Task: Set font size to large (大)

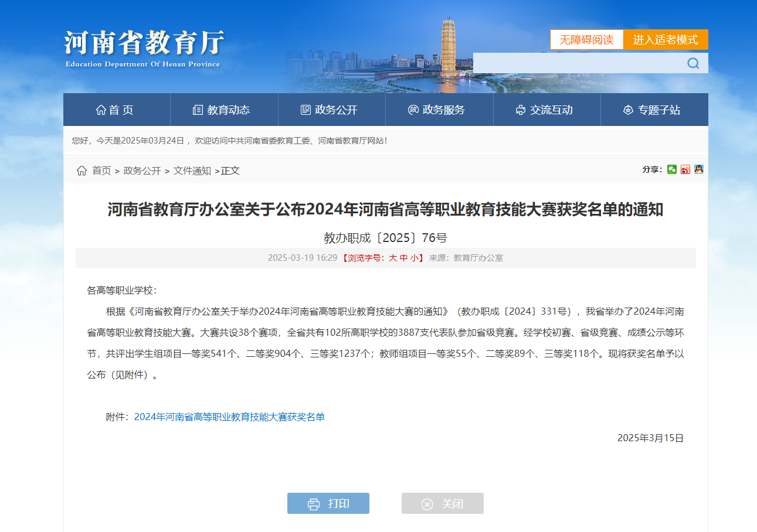Action: (x=393, y=258)
